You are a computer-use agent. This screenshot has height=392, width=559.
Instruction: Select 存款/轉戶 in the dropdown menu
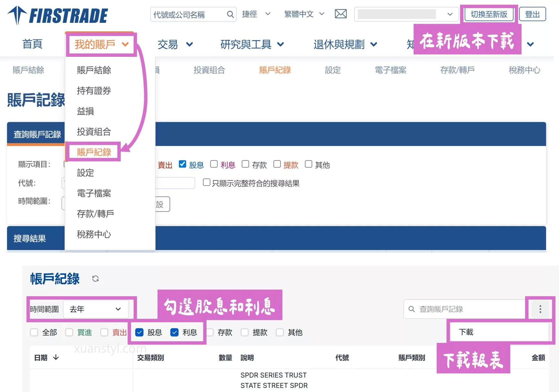[95, 213]
